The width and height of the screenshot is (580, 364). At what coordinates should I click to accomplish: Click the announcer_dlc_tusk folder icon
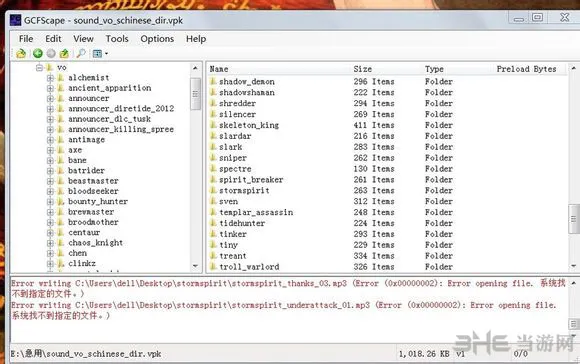[61, 119]
